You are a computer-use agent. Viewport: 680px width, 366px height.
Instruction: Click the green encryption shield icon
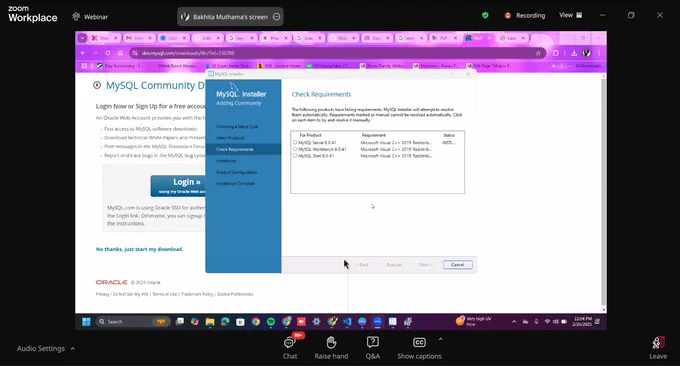pos(485,16)
